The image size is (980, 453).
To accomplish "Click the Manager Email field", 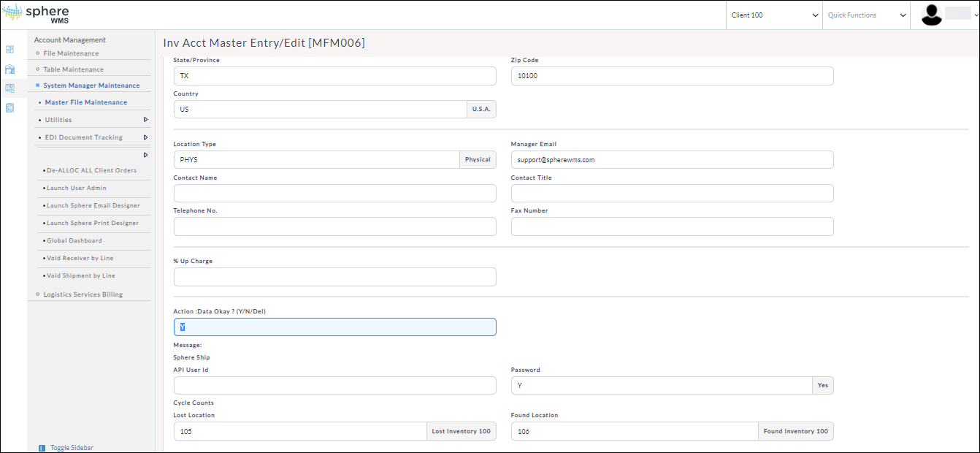I will (x=673, y=160).
